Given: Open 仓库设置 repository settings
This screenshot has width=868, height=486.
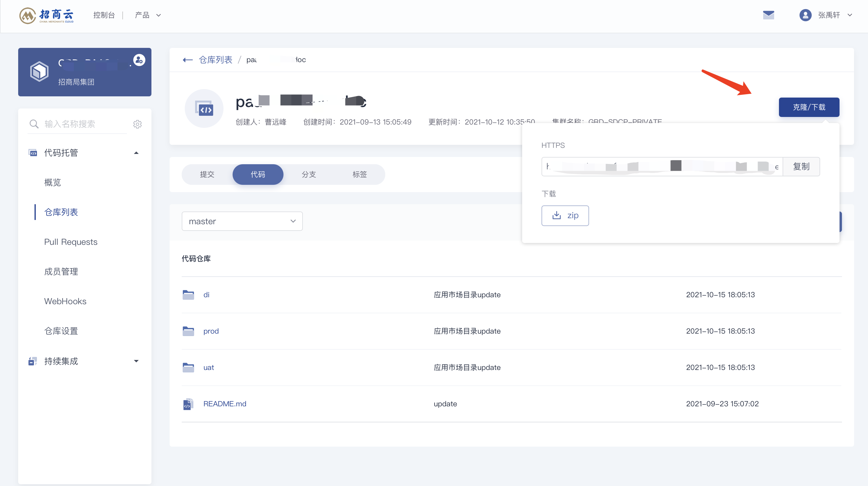Looking at the screenshot, I should coord(61,331).
